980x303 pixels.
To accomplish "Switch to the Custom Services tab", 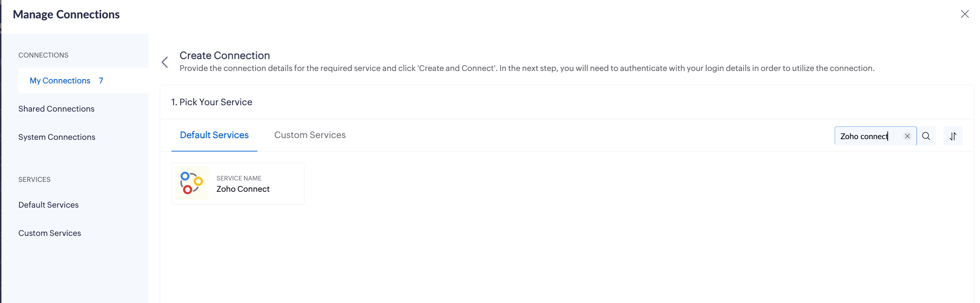I will tap(310, 135).
